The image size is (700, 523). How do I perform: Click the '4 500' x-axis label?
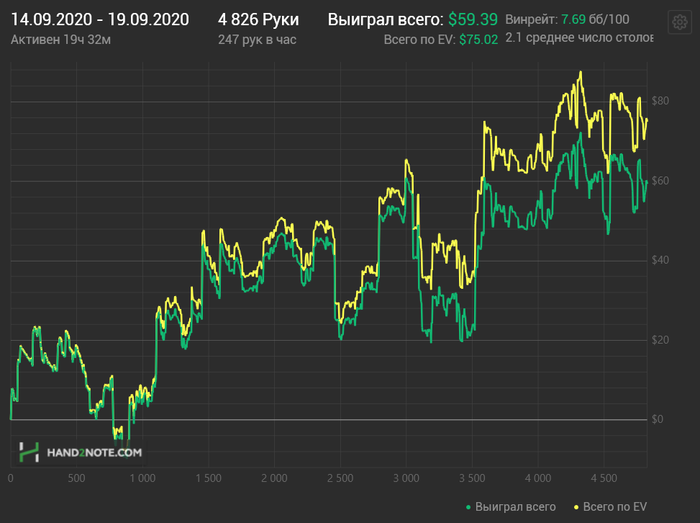(604, 478)
